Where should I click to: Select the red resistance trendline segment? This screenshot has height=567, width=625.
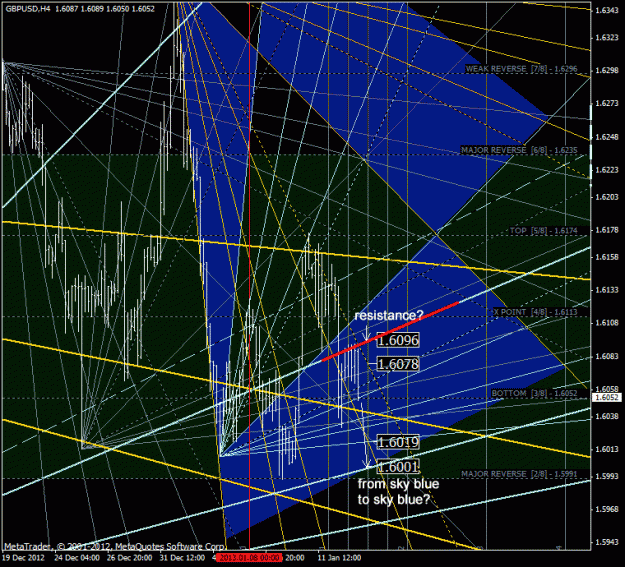pyautogui.click(x=390, y=332)
